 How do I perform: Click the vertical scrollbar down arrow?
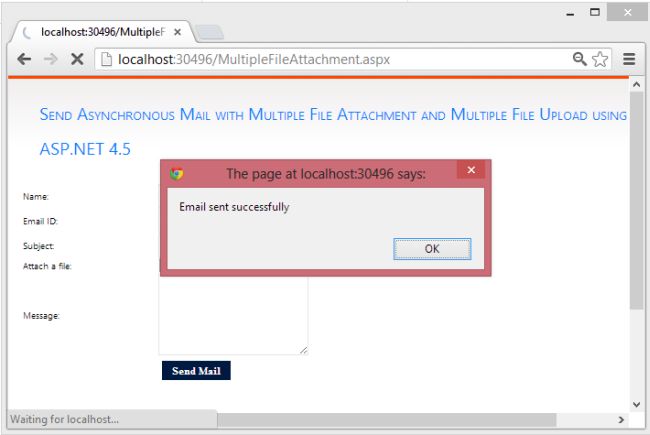coord(636,404)
